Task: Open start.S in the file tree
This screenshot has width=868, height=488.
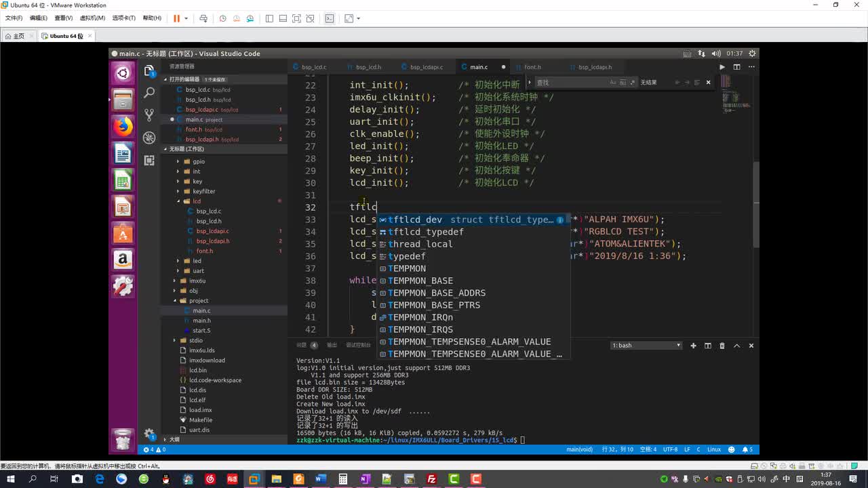Action: 201,331
